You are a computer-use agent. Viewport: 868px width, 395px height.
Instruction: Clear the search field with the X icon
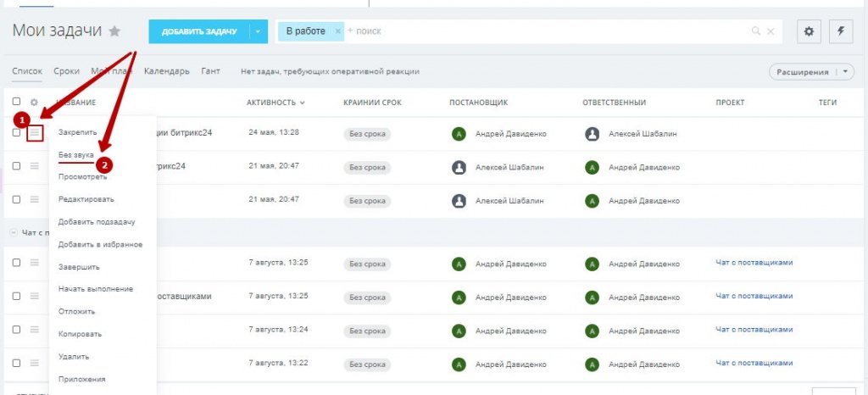pos(771,31)
